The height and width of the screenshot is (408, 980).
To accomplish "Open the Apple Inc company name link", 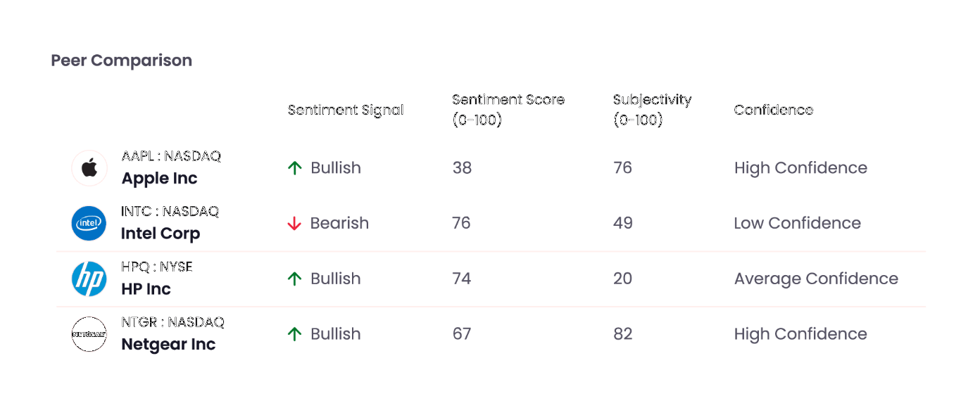I will click(x=159, y=179).
